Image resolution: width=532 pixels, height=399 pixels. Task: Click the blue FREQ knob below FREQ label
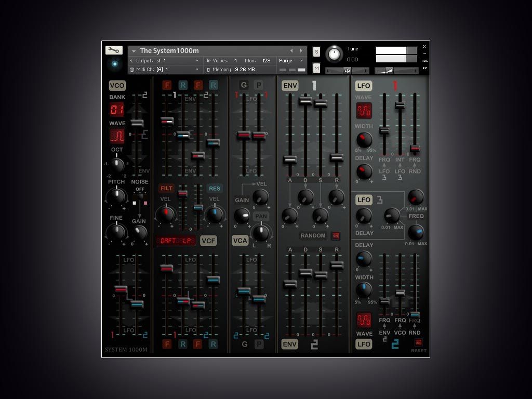[416, 232]
